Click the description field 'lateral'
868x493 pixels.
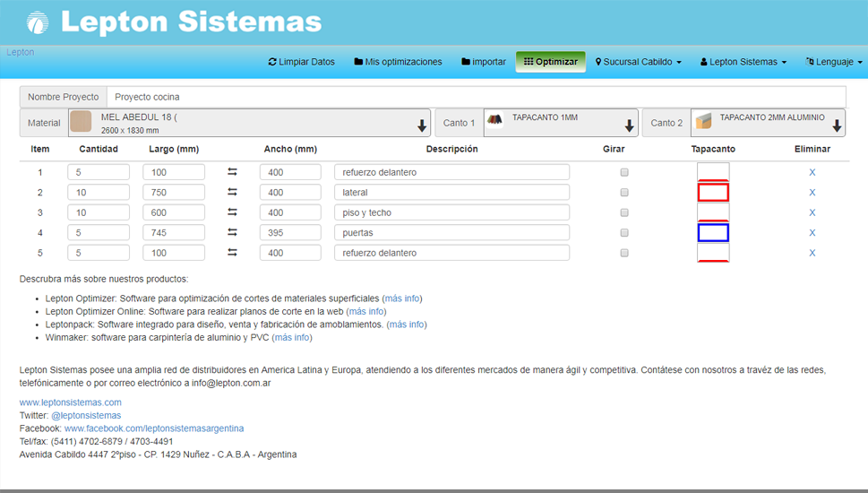click(x=451, y=192)
